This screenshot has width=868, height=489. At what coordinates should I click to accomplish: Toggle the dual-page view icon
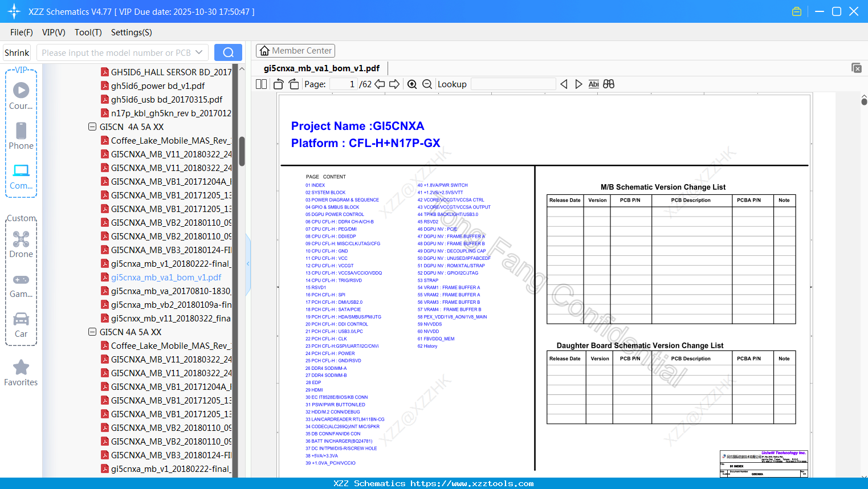pos(262,84)
